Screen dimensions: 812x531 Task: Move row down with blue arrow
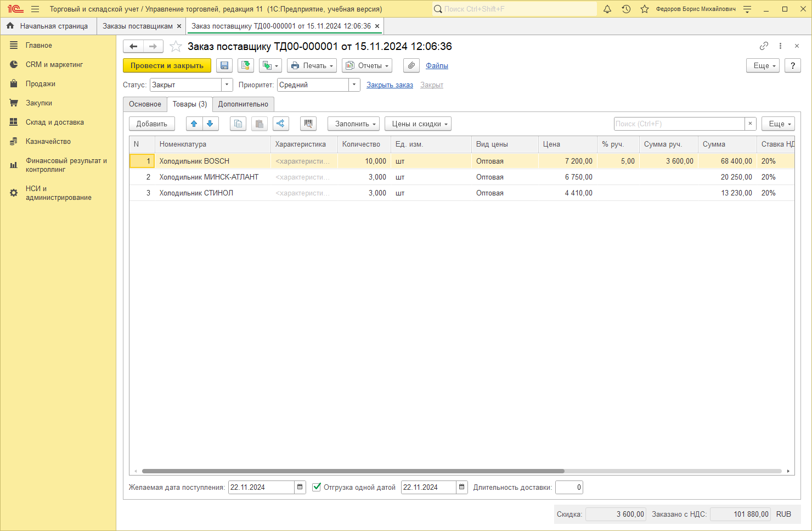210,124
